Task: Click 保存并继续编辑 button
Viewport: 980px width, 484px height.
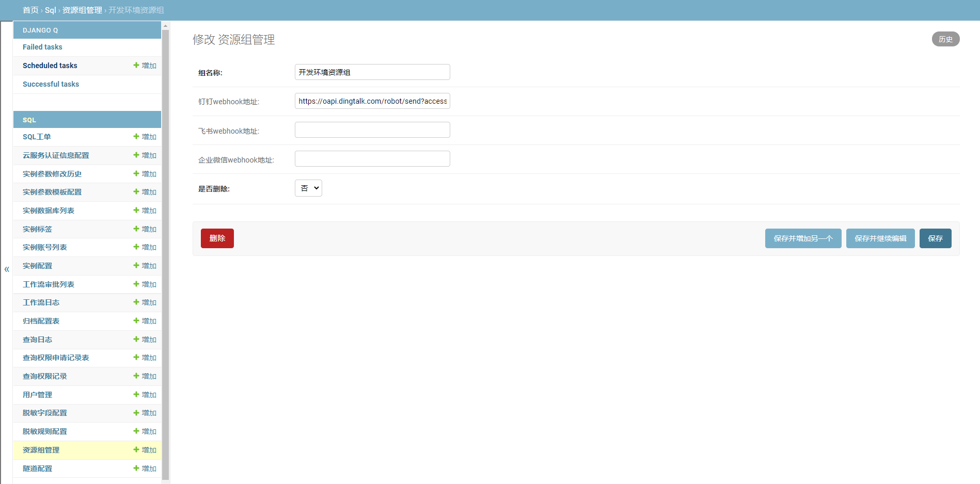Action: [880, 238]
